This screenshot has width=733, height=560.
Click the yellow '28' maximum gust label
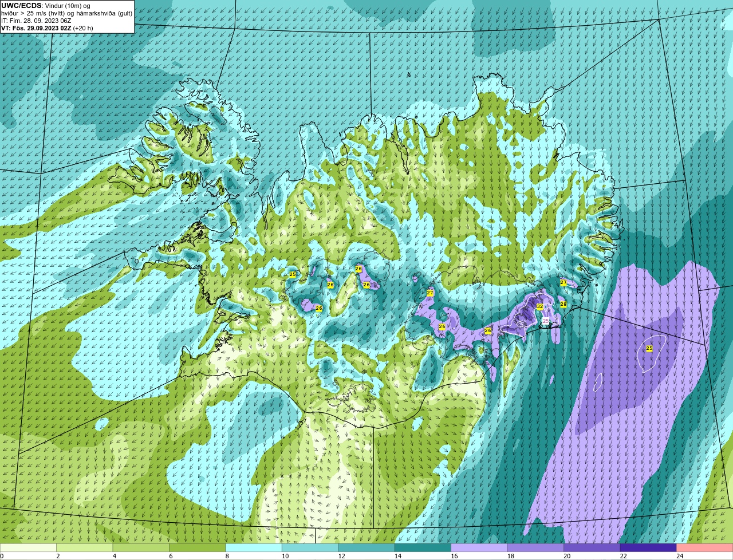tap(563, 304)
